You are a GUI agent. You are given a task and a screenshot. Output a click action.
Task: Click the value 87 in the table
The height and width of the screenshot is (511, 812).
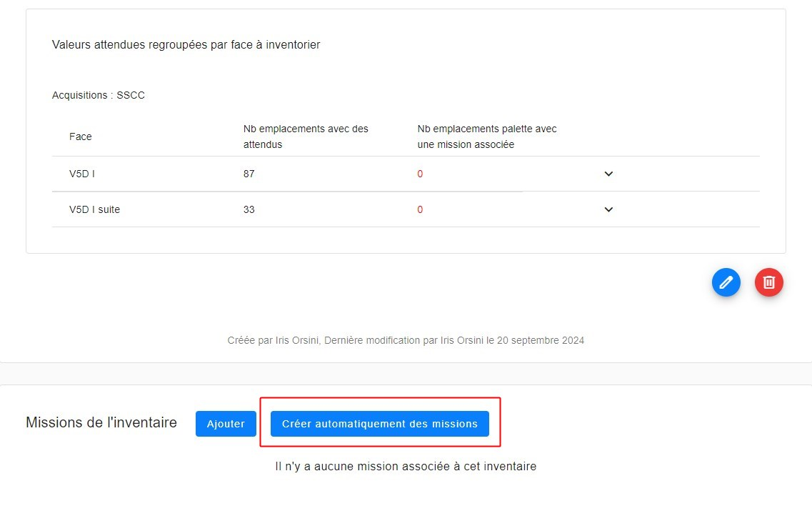[249, 174]
